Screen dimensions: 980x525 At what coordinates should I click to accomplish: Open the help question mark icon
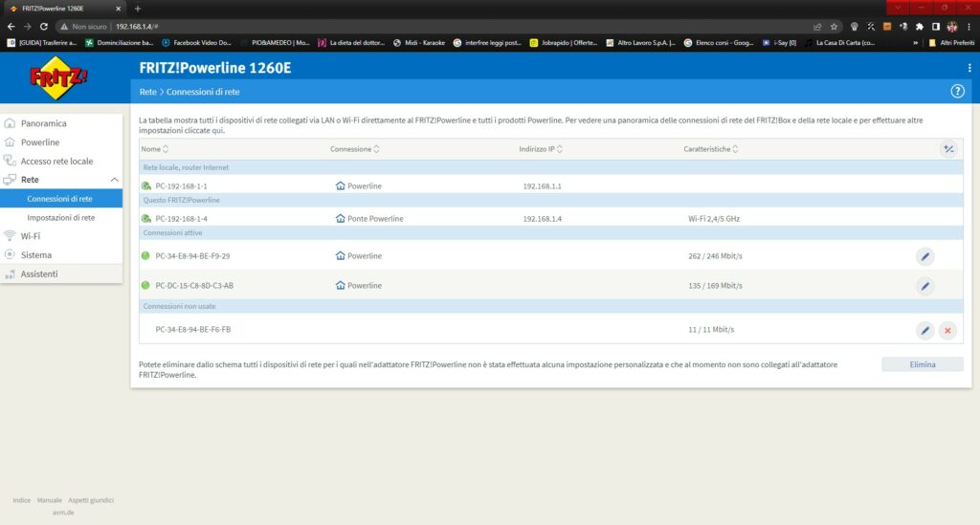coord(957,91)
